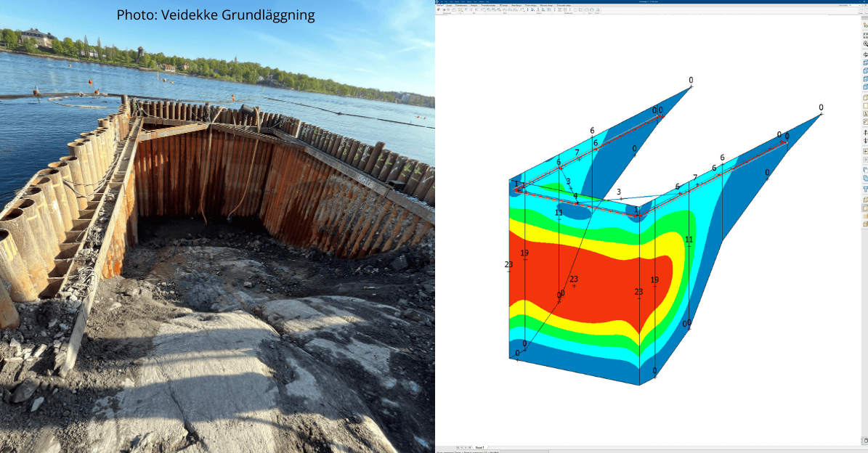Click the 0 label at the right wing tip
This screenshot has width=868, height=453.
[x=821, y=108]
